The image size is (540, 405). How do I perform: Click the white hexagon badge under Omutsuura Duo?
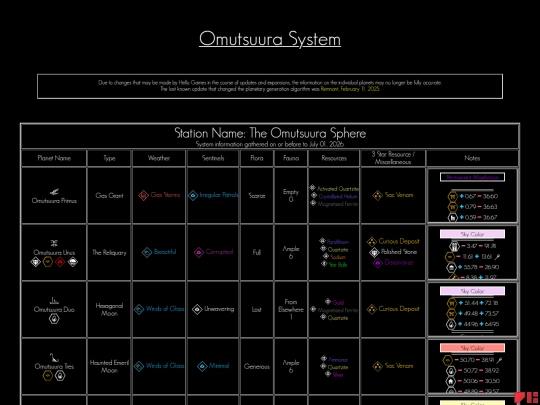(x=54, y=319)
